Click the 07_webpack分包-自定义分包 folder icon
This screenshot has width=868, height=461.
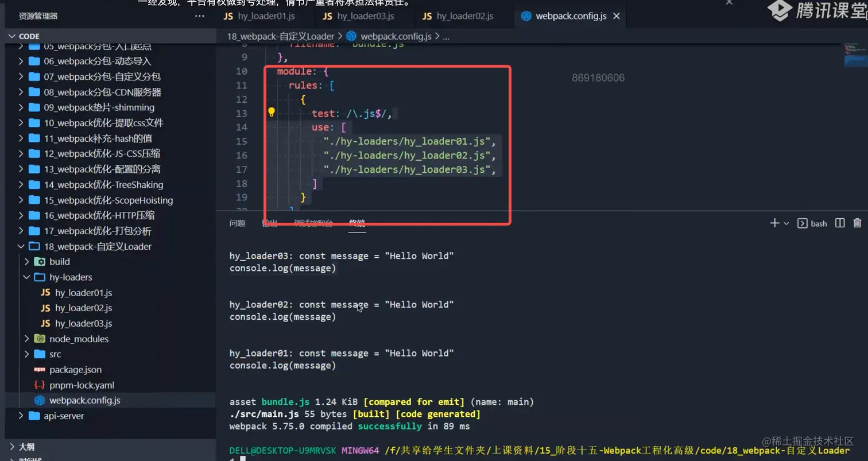[x=34, y=76]
